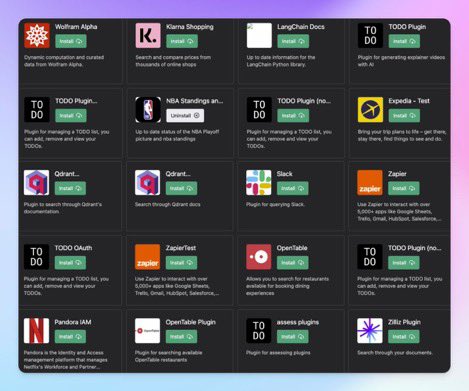Click the "LangChain Docs" title text
Screen dimensions: 469x391
click(301, 27)
